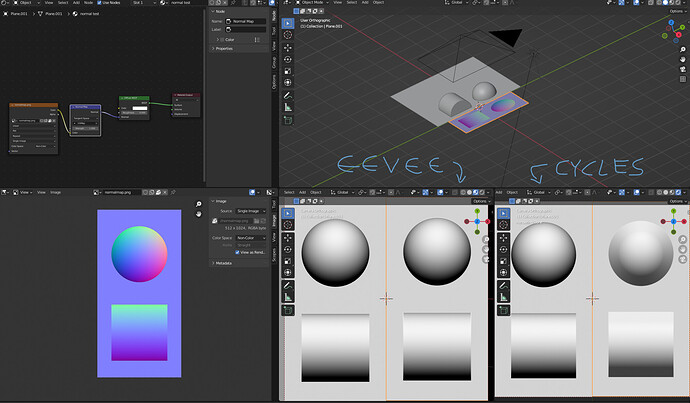Open the Color Space dropdown in image panel
The height and width of the screenshot is (403, 690).
251,238
